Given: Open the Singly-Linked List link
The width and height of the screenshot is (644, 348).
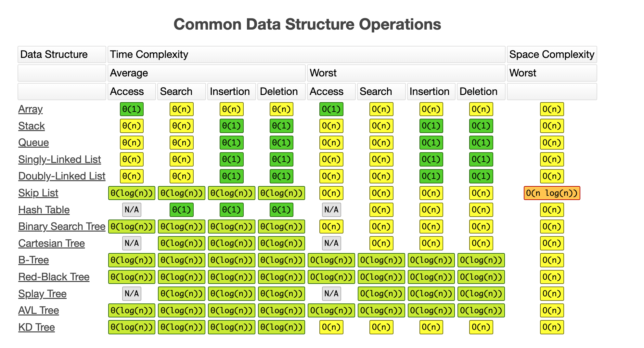Looking at the screenshot, I should pyautogui.click(x=59, y=159).
